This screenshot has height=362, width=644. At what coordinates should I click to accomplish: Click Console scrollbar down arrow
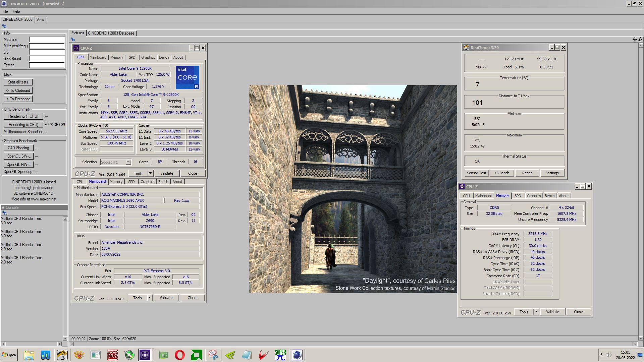point(65,339)
